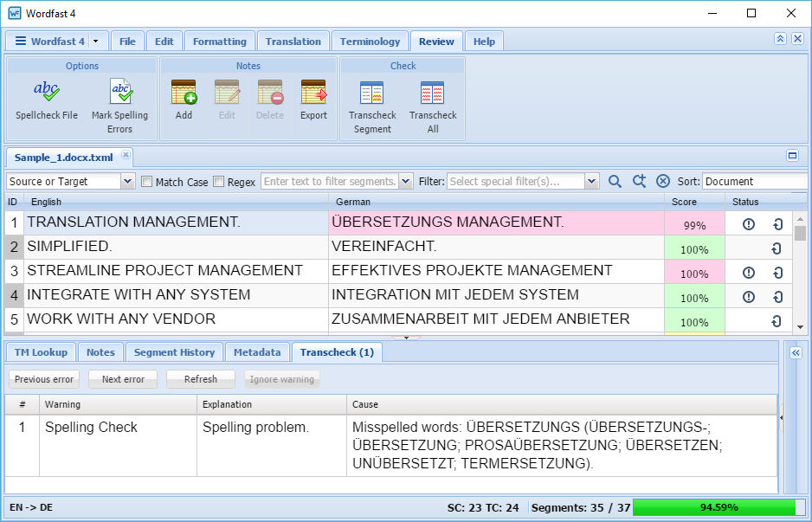Click the pane collapse arrow below the segment grid
Screen dimensions: 812x522
click(407, 338)
